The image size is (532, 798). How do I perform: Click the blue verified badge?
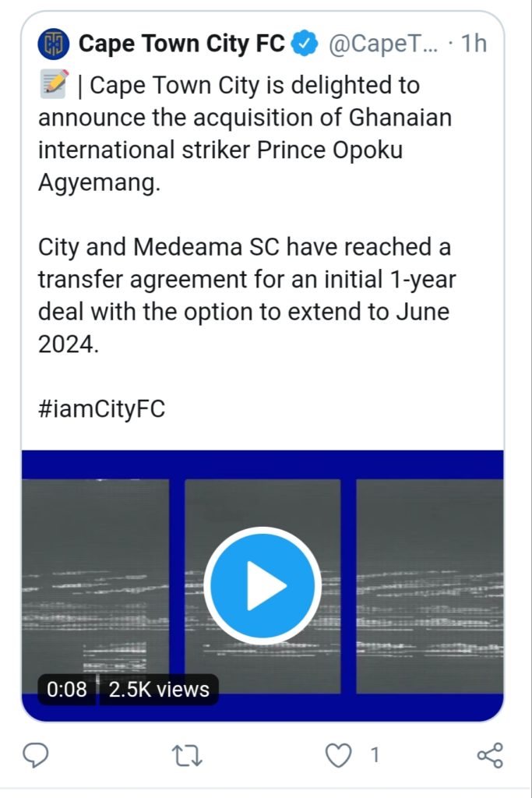coord(305,44)
